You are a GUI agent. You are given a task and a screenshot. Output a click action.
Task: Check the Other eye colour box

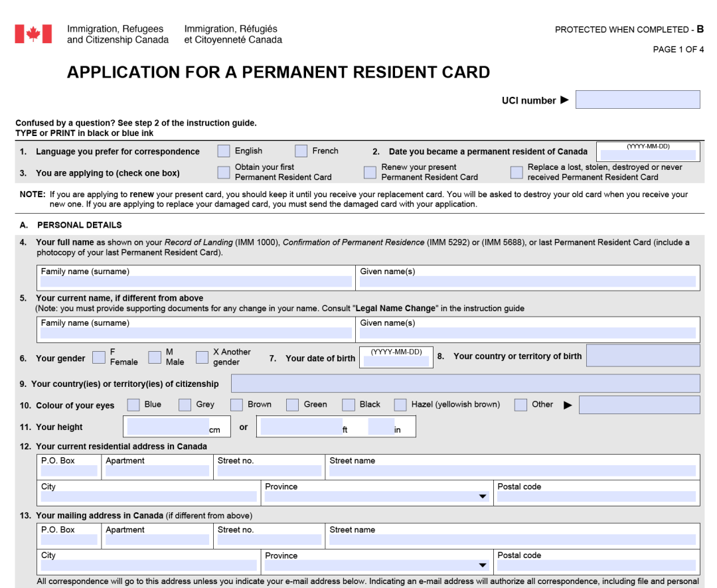pyautogui.click(x=521, y=405)
